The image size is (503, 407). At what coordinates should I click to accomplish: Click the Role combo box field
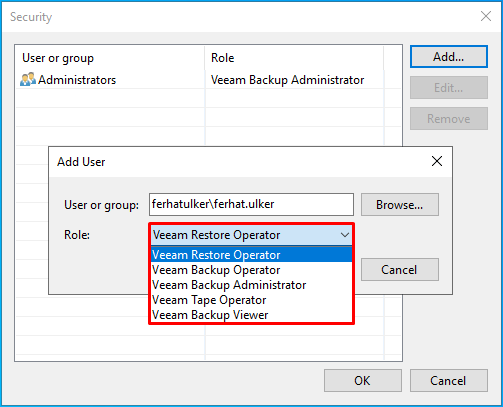tap(251, 235)
